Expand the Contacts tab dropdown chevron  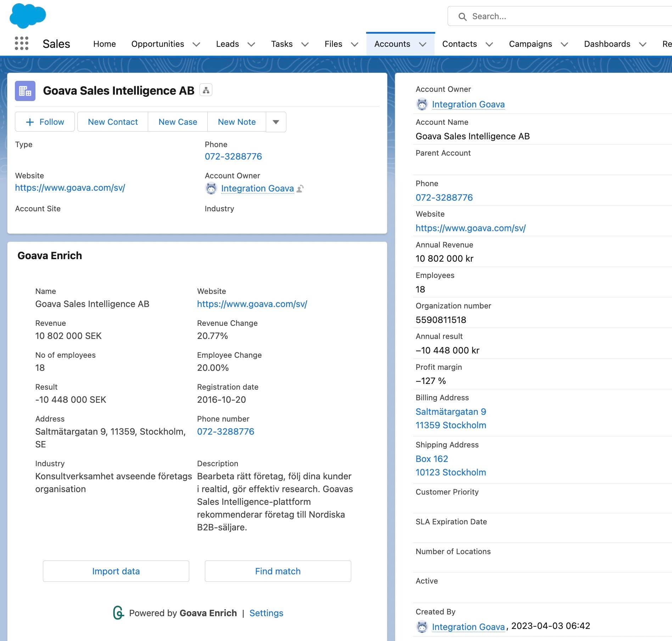coord(489,44)
